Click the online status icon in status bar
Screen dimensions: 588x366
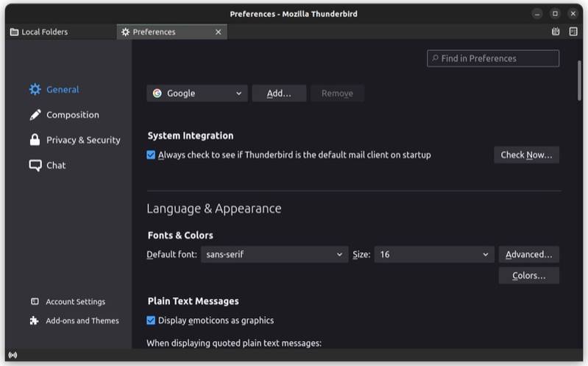[13, 356]
